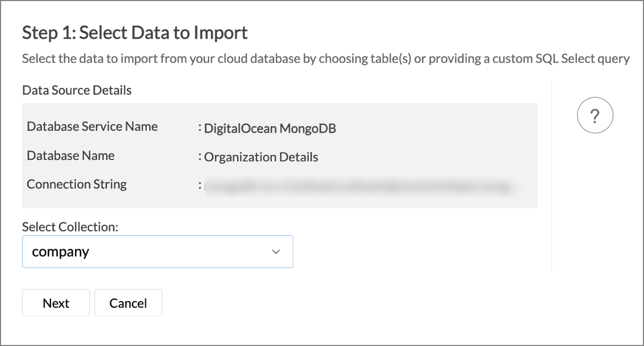Screen dimensions: 644x346
Task: Click the 'Select Collection:' label
Action: [x=70, y=227]
